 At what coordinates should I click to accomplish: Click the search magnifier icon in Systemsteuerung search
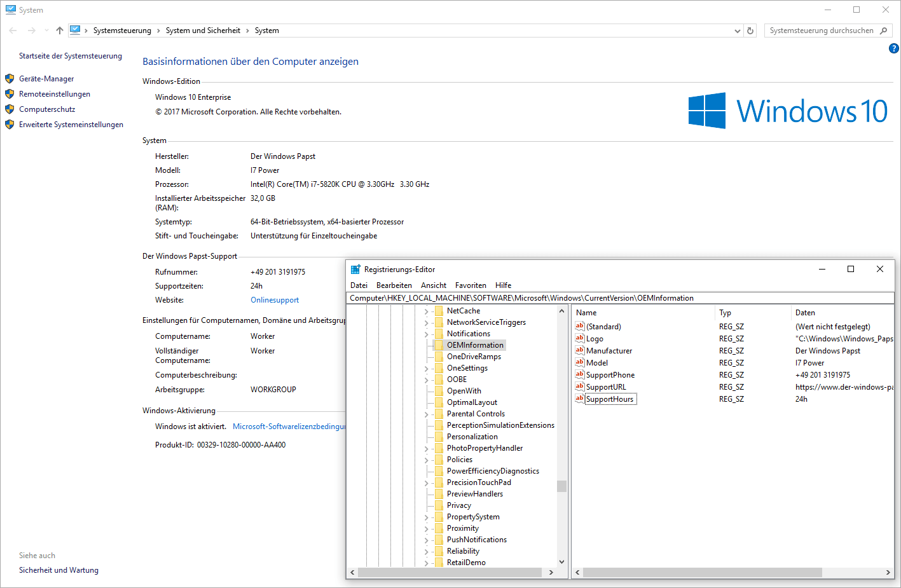883,31
